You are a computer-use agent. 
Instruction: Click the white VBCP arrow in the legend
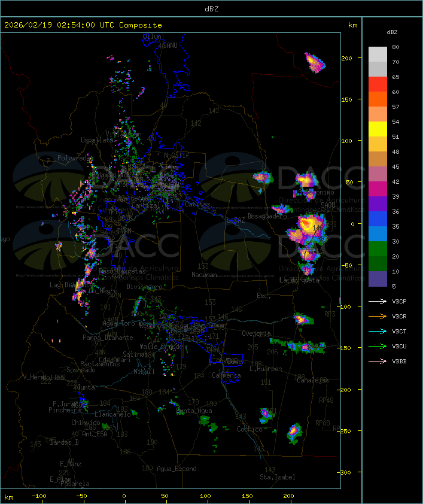pos(378,301)
